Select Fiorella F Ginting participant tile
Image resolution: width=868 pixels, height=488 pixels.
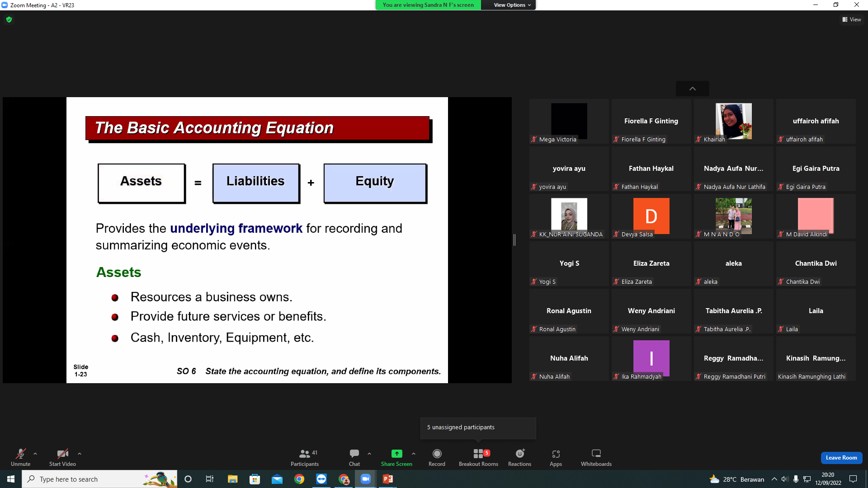[x=651, y=121]
